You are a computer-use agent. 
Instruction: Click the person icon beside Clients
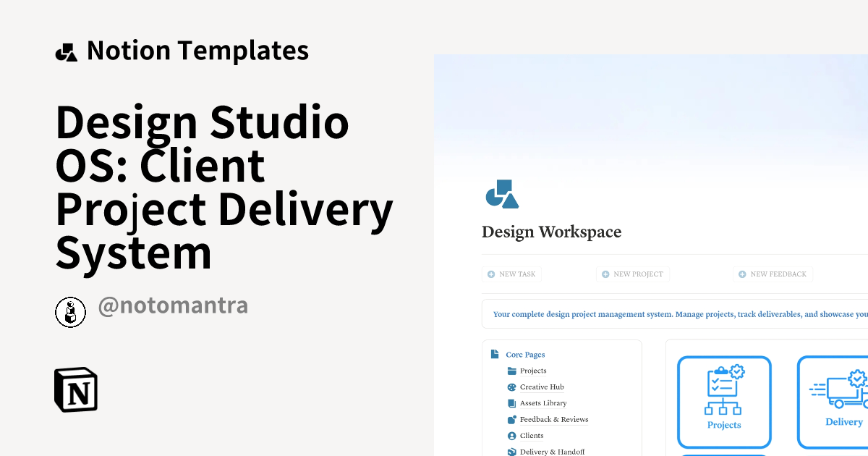512,436
